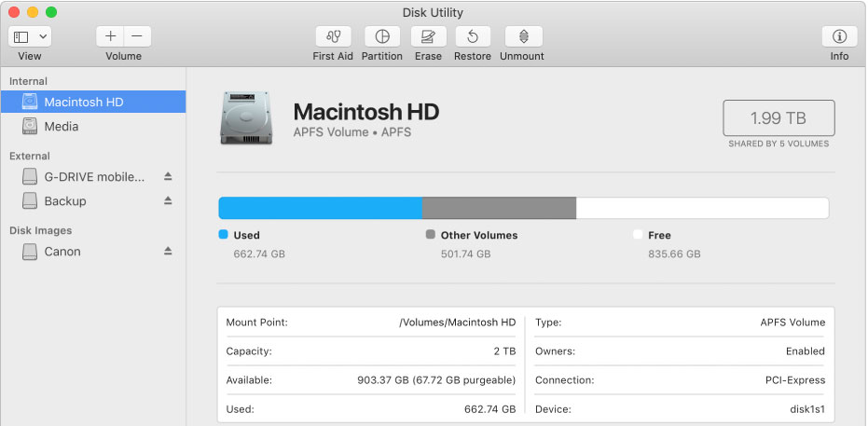Click 'SHARED BY 5 VOLUMES' label

[778, 144]
